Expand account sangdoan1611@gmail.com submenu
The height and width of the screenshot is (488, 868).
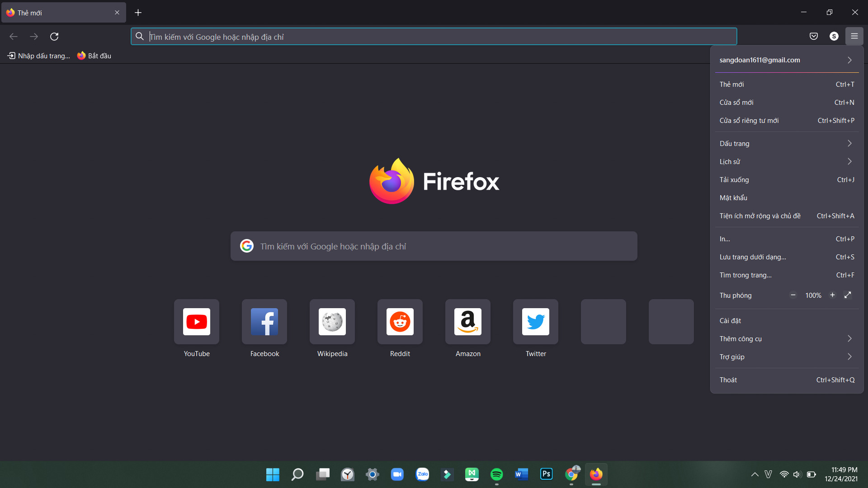[x=787, y=60]
